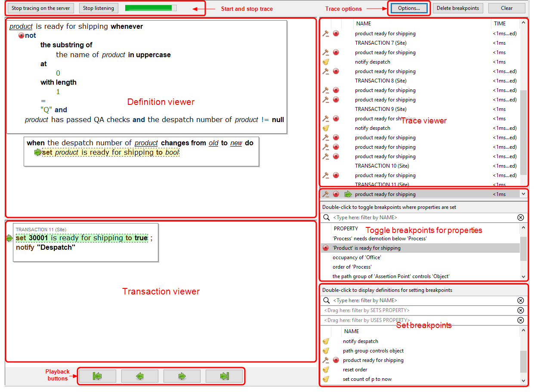Click definitions 'filter by NAME' field
This screenshot has width=534, height=392.
(424, 300)
